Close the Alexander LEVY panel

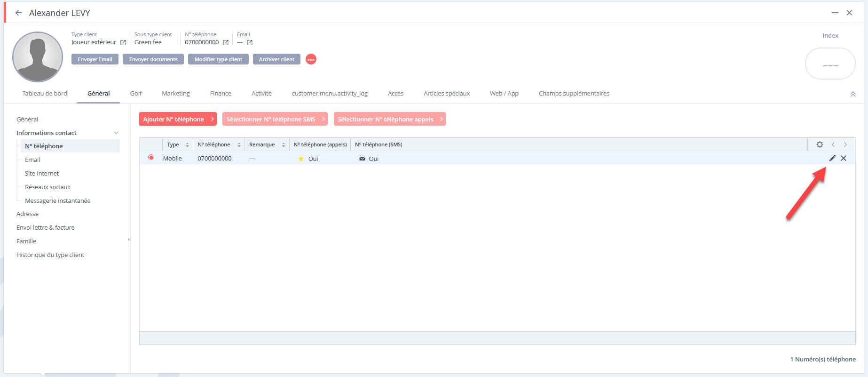point(849,13)
